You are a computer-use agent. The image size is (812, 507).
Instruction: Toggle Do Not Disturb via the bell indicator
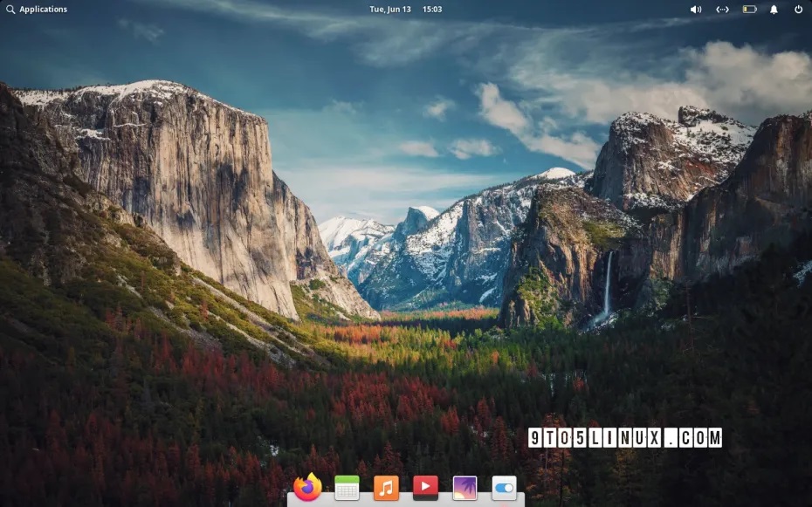pyautogui.click(x=774, y=10)
